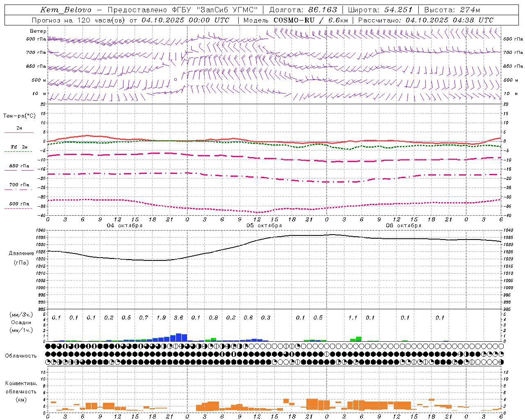Click the Облачность cloudiness label
The image size is (525, 420).
tap(21, 356)
